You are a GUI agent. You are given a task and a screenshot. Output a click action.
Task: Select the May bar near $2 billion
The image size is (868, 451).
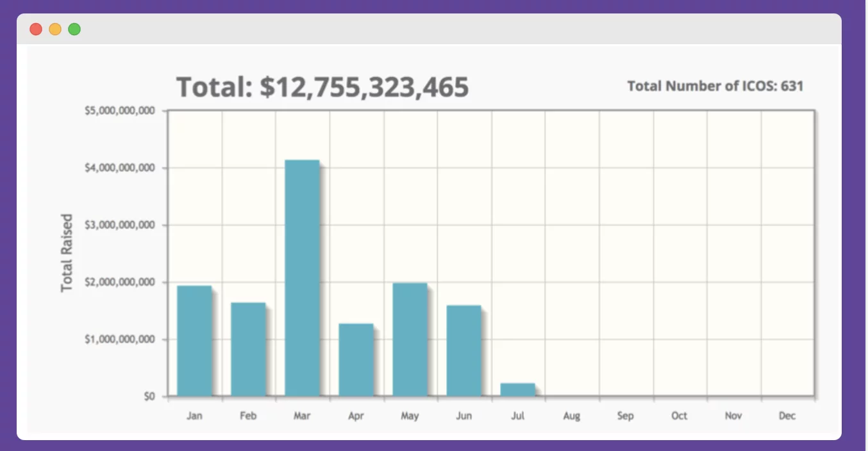pyautogui.click(x=410, y=338)
